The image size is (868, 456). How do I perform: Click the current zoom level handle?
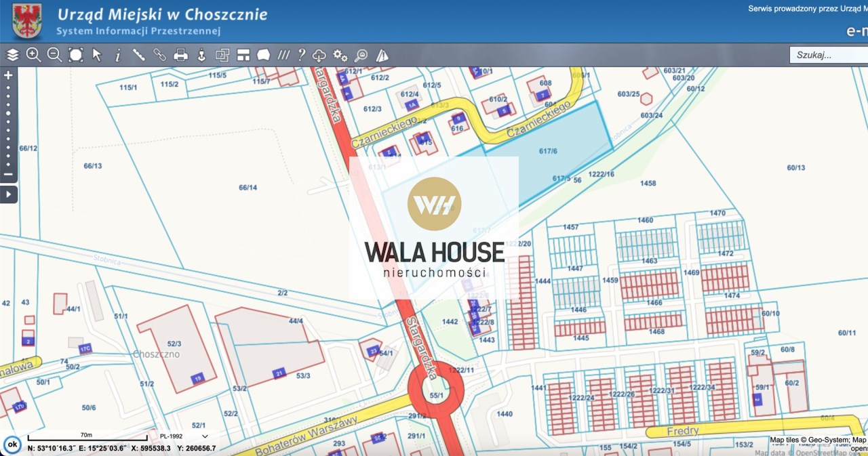point(8,112)
